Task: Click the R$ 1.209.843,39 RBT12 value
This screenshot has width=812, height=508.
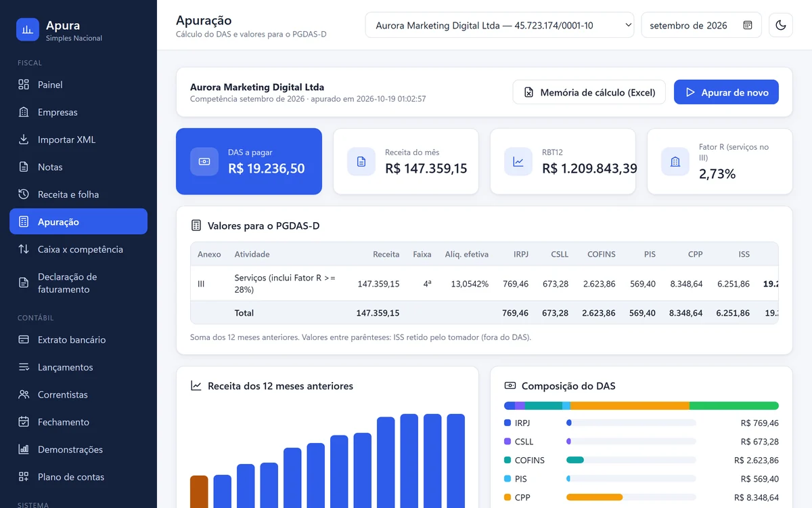Action: click(x=589, y=169)
